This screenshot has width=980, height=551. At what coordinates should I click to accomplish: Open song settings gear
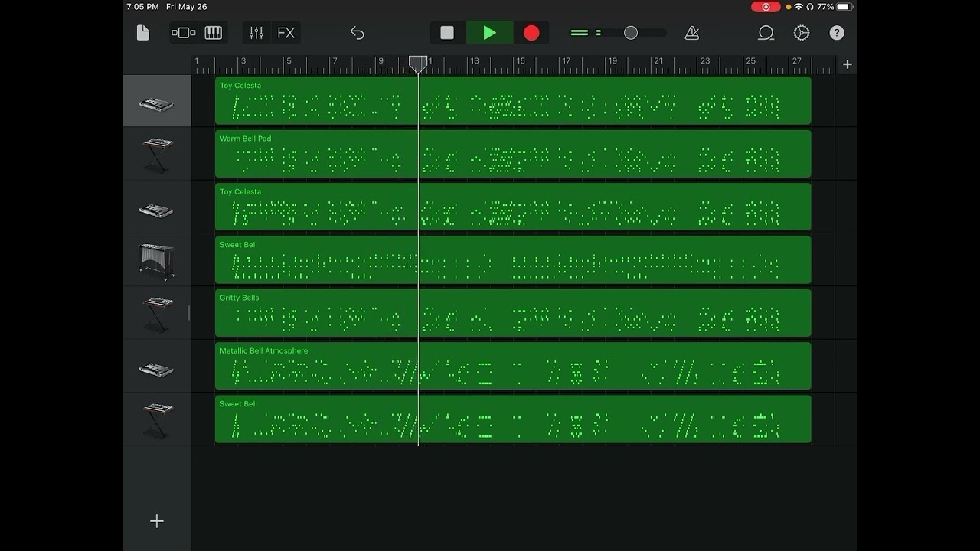802,33
